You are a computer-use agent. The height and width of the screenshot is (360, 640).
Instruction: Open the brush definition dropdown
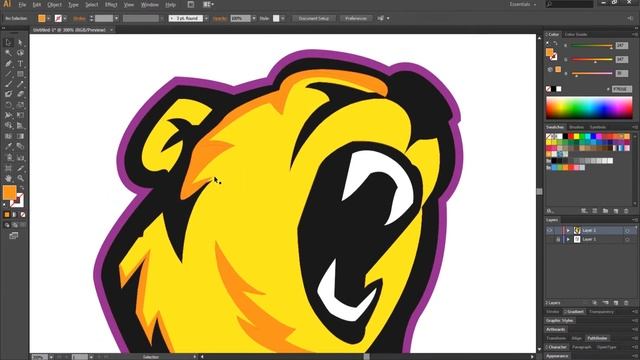tap(206, 18)
